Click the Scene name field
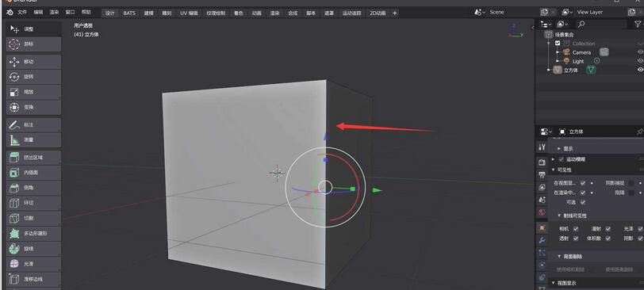 coord(512,13)
